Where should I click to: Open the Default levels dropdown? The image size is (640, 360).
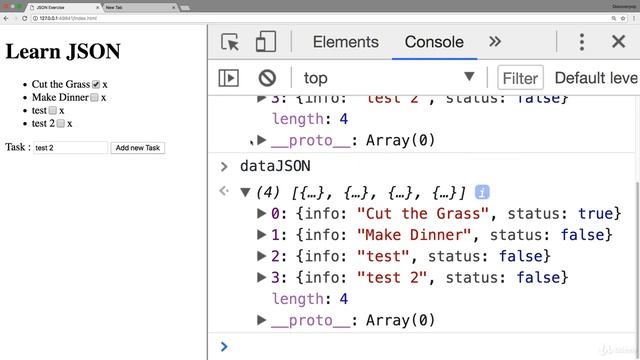(x=596, y=78)
